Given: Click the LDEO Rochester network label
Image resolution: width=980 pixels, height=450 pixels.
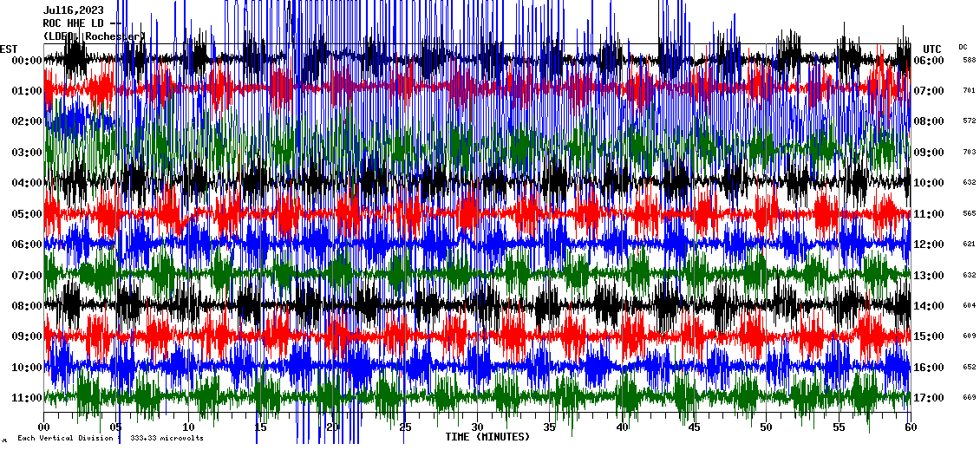Looking at the screenshot, I should (x=94, y=36).
